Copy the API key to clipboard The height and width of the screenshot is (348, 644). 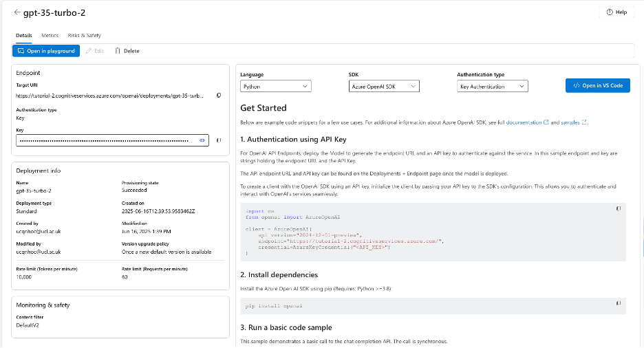click(x=219, y=140)
